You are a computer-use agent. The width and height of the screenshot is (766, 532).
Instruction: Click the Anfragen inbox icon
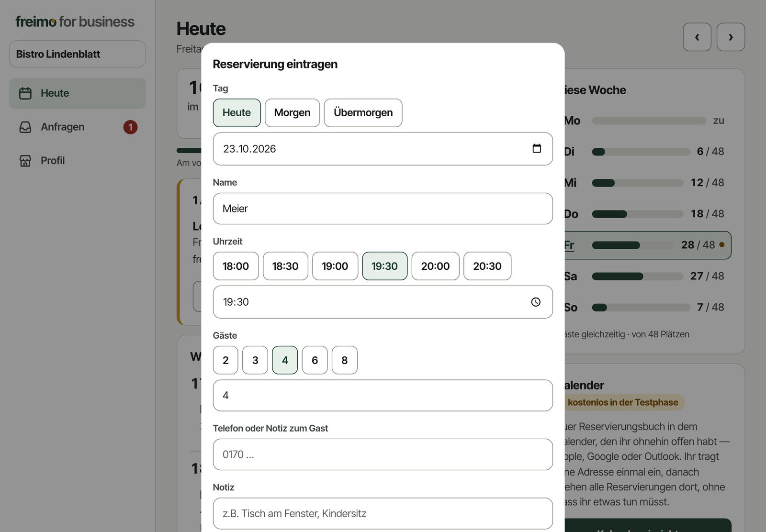click(25, 127)
